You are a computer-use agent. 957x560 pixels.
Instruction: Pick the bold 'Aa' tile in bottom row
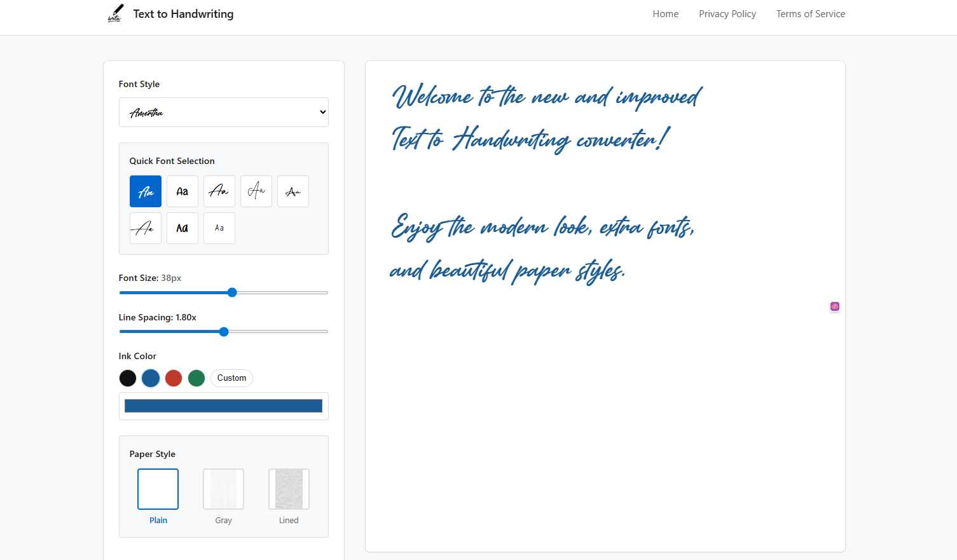[182, 228]
